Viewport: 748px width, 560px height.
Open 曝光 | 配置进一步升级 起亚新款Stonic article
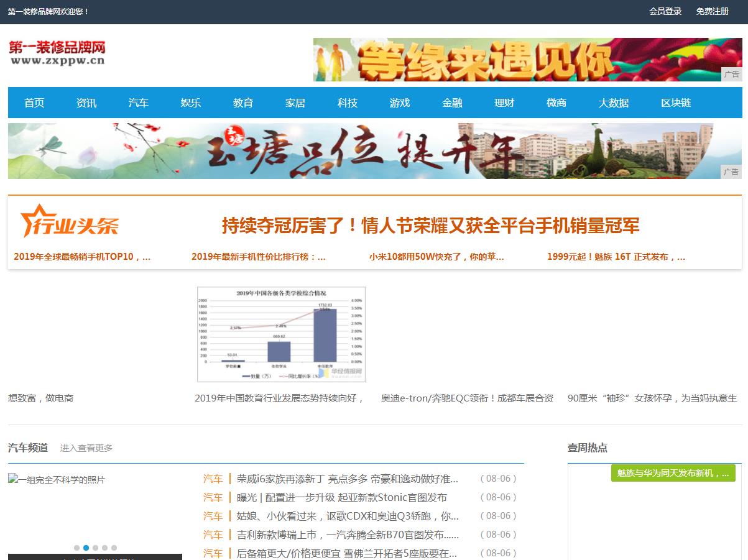coord(342,498)
